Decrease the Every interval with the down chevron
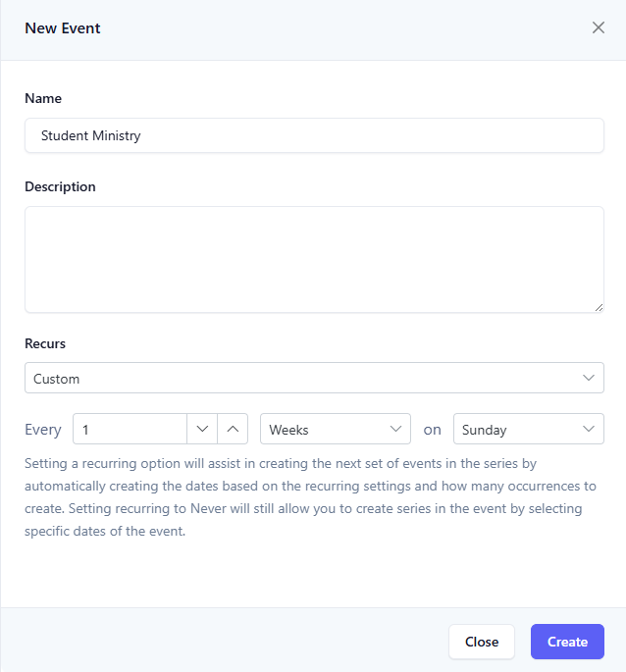Image resolution: width=626 pixels, height=672 pixels. pos(202,429)
